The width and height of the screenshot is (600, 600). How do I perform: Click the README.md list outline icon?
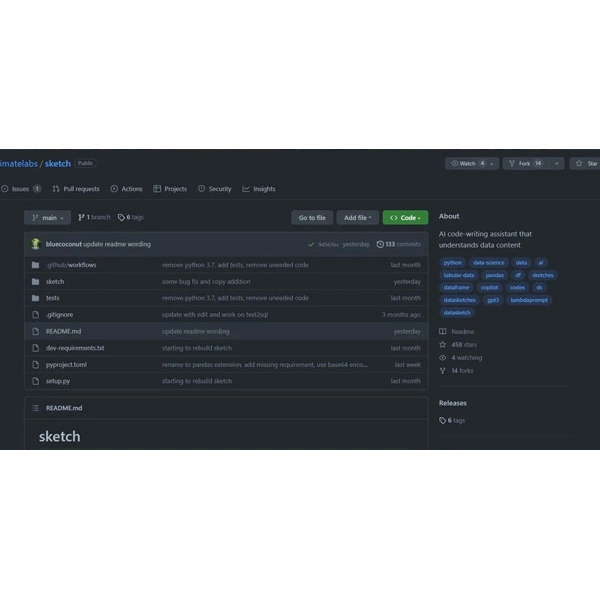[36, 408]
